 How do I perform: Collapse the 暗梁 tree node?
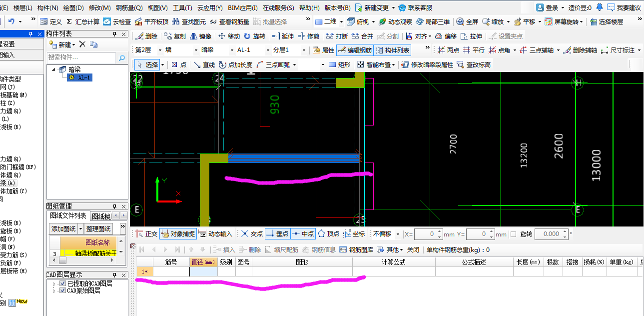pyautogui.click(x=53, y=69)
